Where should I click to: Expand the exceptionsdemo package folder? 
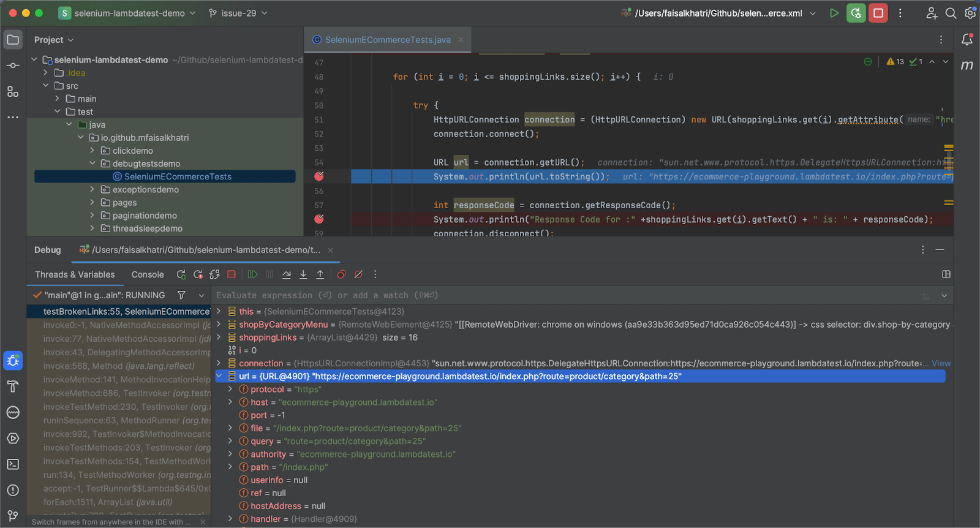point(92,190)
